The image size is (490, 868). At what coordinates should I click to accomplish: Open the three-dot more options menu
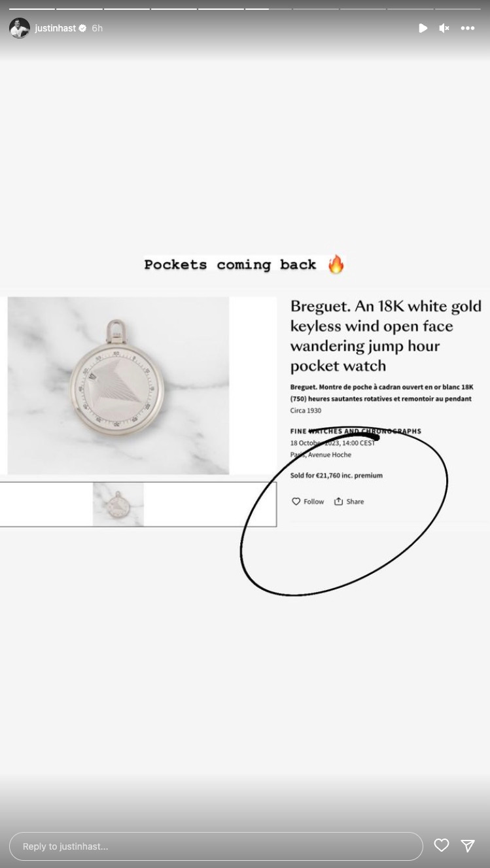click(x=468, y=28)
